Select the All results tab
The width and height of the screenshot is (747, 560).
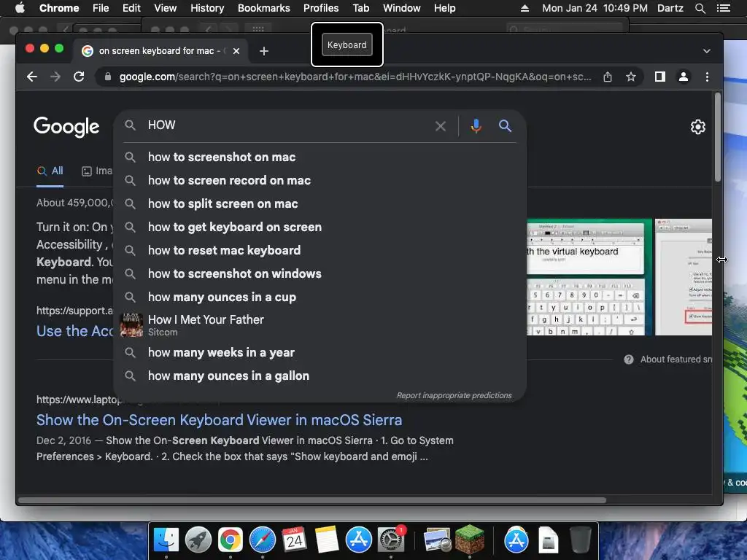(50, 171)
